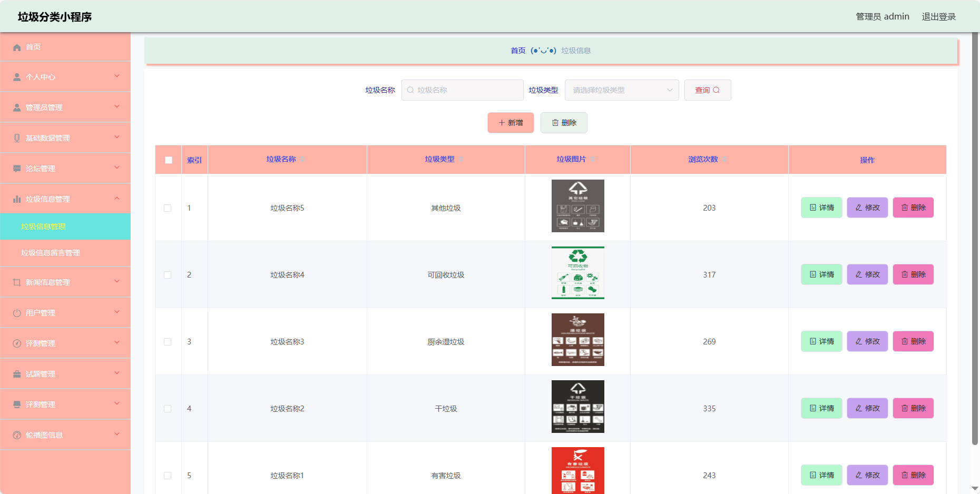
Task: Click the 垃圾名称 search input field
Action: click(462, 90)
